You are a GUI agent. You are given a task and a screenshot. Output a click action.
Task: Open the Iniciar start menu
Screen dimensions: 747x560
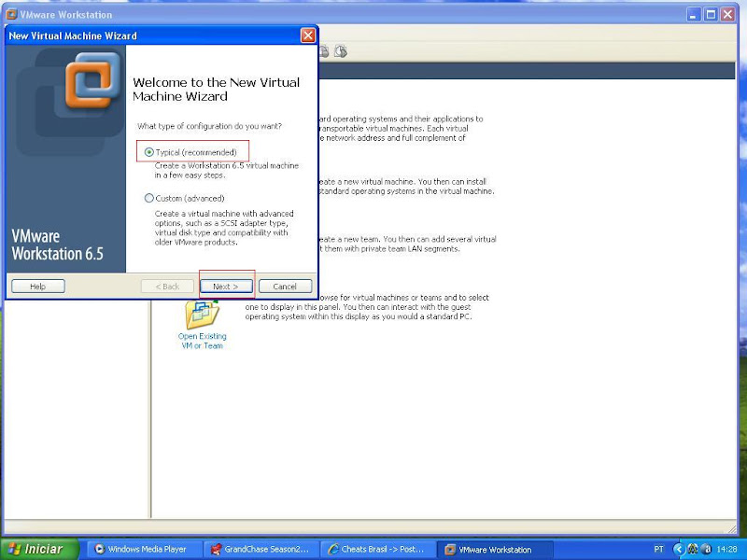click(x=39, y=549)
